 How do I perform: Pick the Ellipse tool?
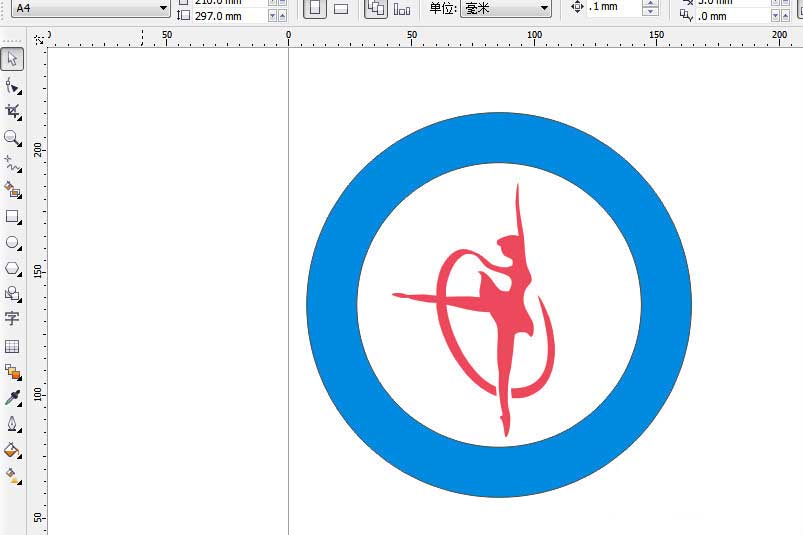pyautogui.click(x=12, y=242)
